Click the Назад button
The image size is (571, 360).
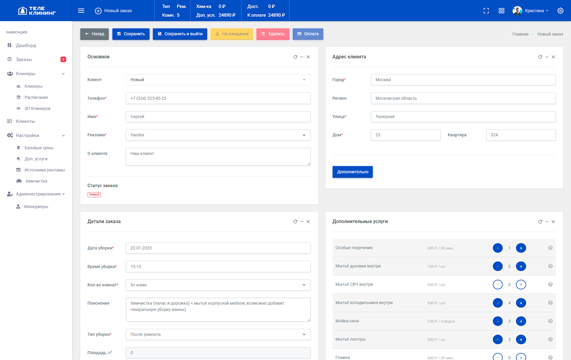pos(94,34)
